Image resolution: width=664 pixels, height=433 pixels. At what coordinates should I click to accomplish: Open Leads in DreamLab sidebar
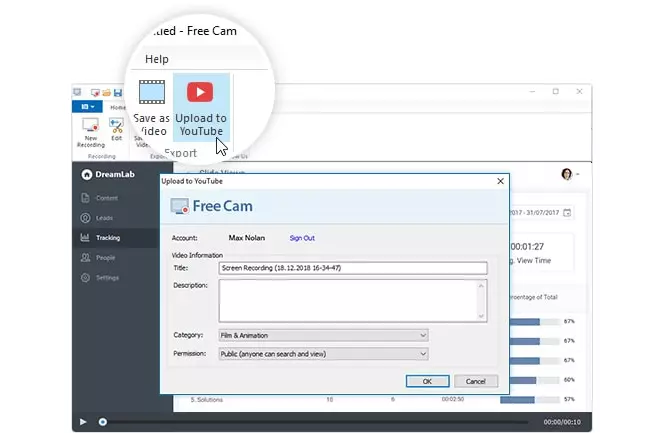pyautogui.click(x=104, y=218)
